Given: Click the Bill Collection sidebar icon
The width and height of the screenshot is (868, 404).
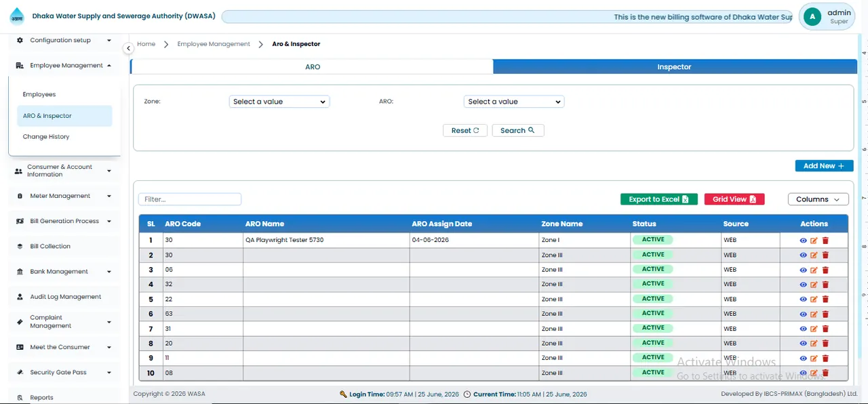Looking at the screenshot, I should (20, 246).
